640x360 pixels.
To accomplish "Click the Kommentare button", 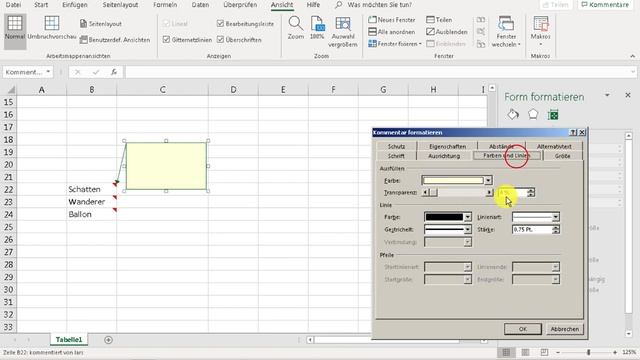I will (x=605, y=5).
